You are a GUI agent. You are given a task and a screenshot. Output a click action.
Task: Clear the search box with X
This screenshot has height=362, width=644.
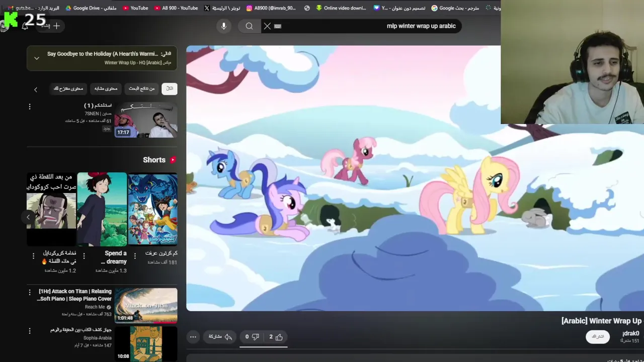pos(267,26)
